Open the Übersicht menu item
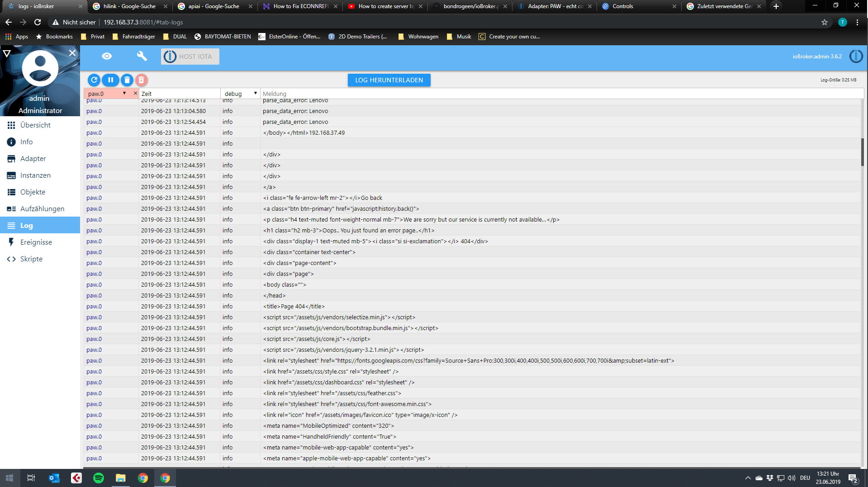This screenshot has width=868, height=487. click(40, 125)
